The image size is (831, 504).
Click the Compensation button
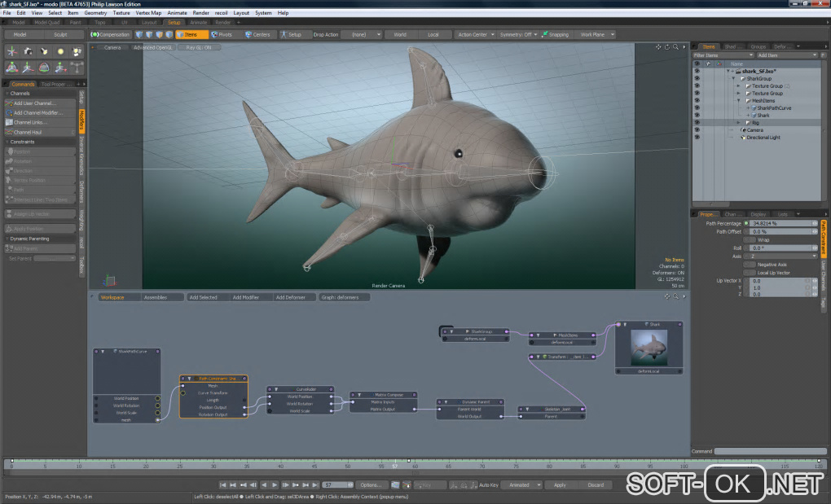(111, 35)
